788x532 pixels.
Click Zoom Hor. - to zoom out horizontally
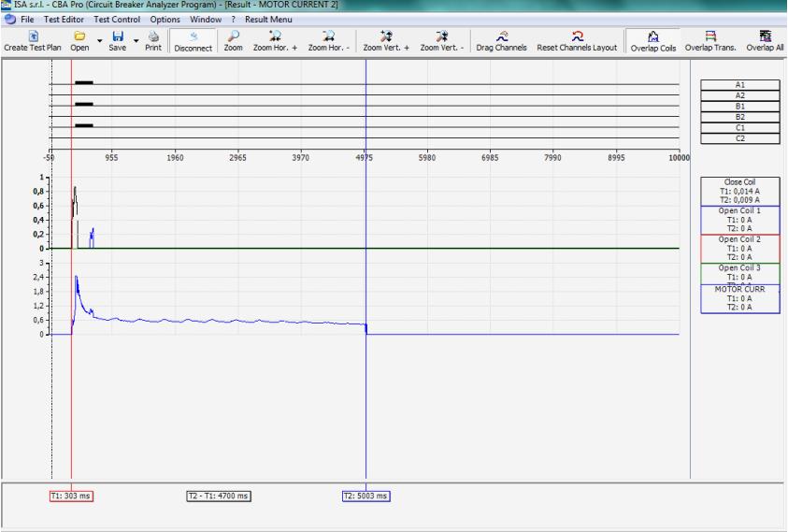[x=329, y=41]
